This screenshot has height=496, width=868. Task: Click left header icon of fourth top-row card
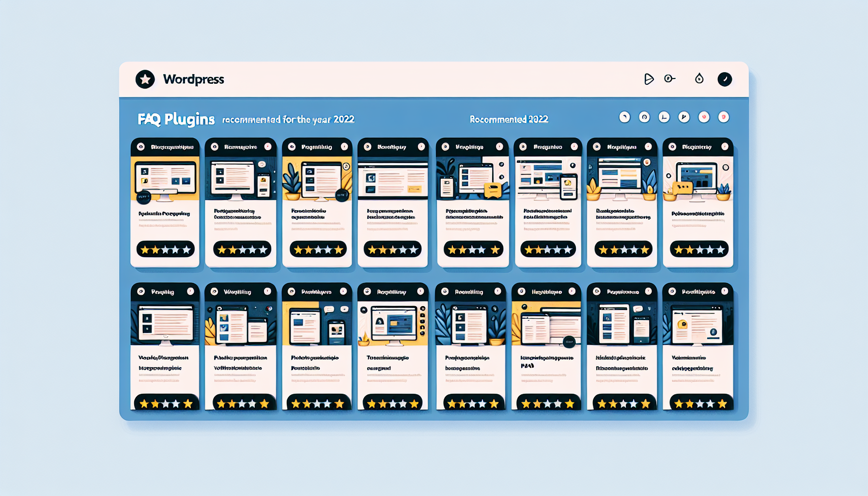coord(368,147)
